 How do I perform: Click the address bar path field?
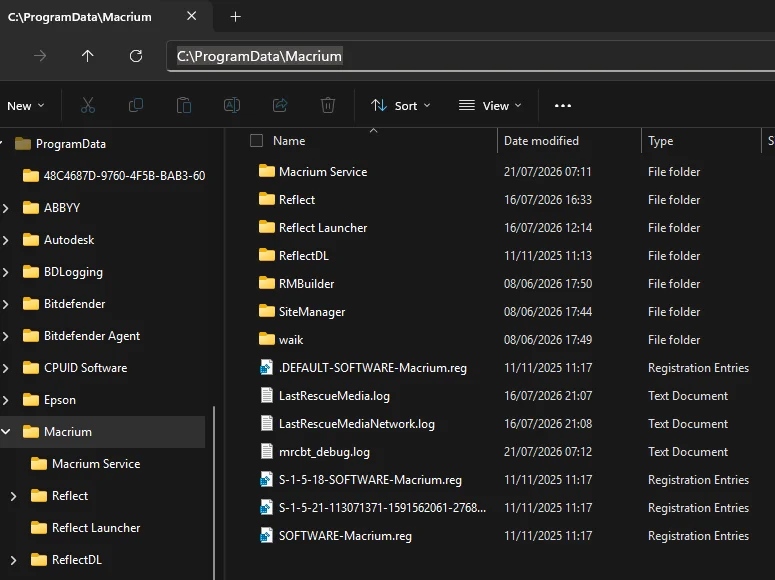(471, 56)
